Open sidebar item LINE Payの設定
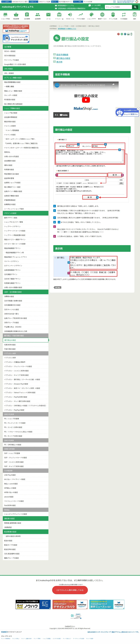The height and width of the screenshot is (644, 140). (26, 475)
